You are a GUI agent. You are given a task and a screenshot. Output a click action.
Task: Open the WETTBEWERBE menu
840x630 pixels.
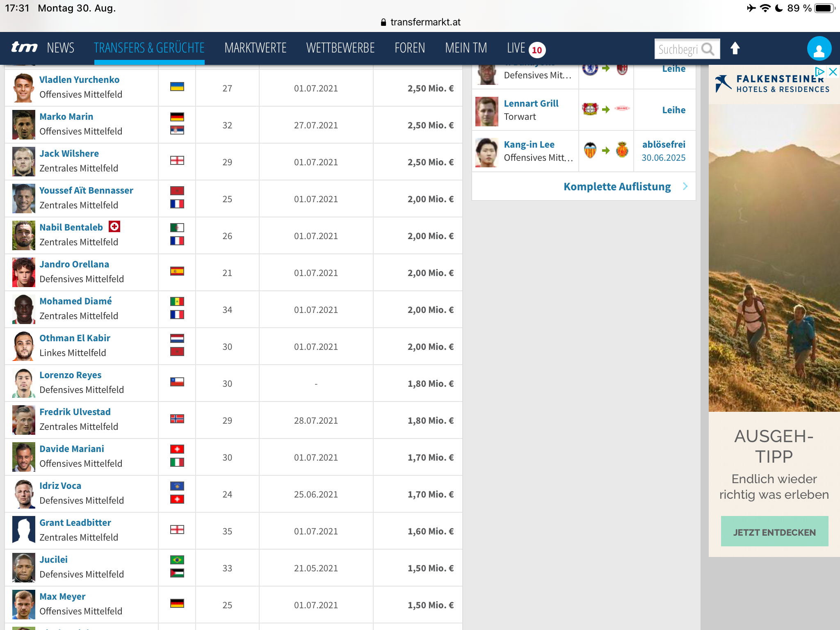click(x=340, y=48)
